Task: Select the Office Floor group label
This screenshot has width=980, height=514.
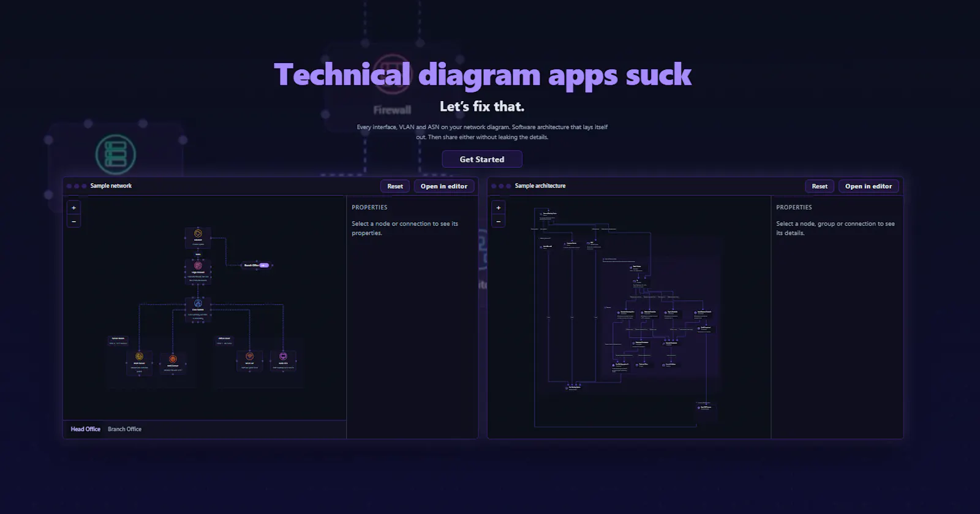Action: [224, 341]
